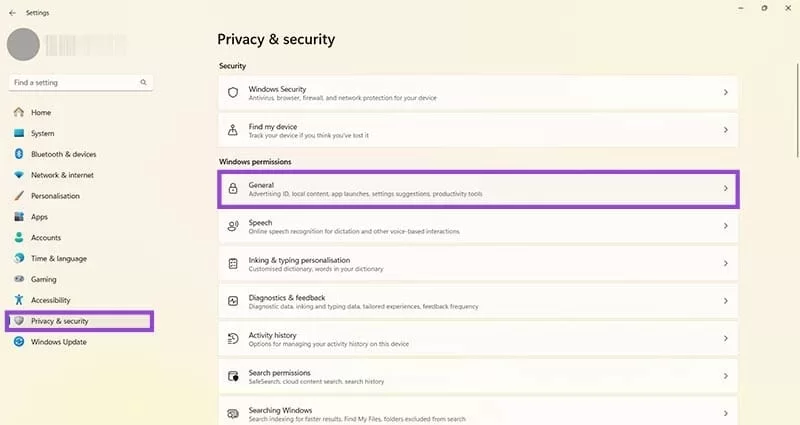Screen dimensions: 800x425
Task: Select Time & language in sidebar
Action: tap(58, 258)
